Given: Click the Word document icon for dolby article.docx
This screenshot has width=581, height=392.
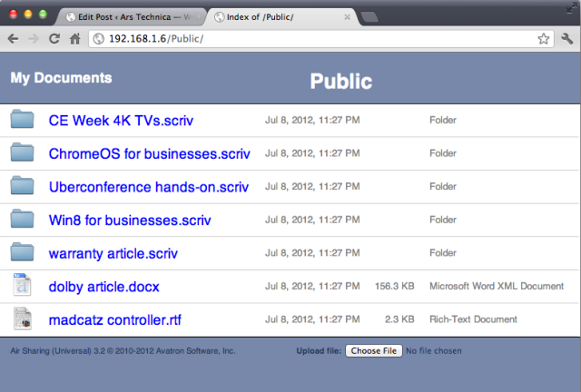Looking at the screenshot, I should click(x=22, y=285).
